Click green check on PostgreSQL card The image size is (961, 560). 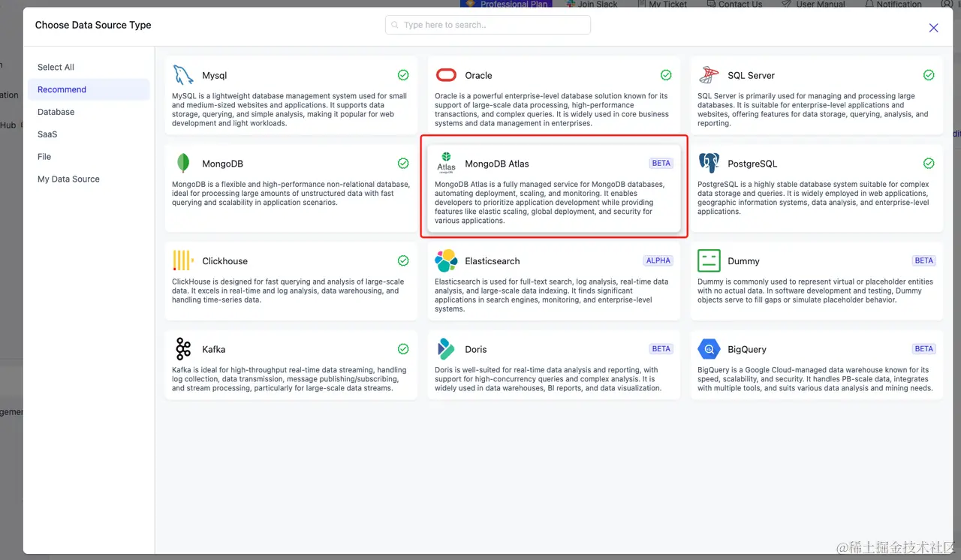[x=929, y=164]
